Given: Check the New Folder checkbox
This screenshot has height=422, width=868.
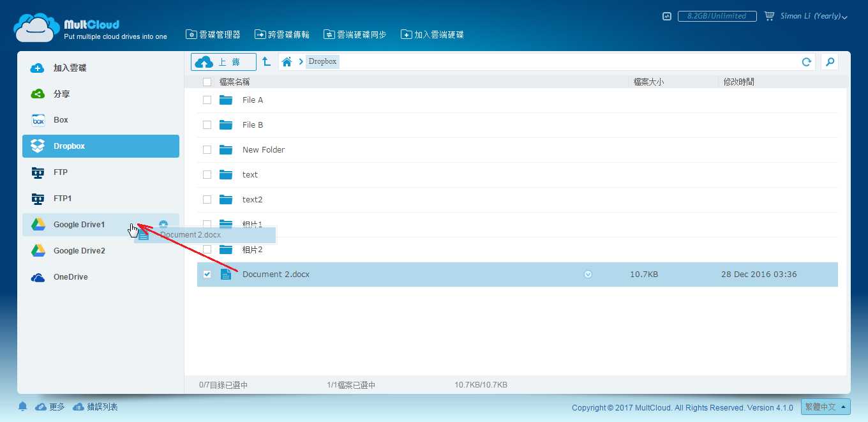Looking at the screenshot, I should point(207,149).
